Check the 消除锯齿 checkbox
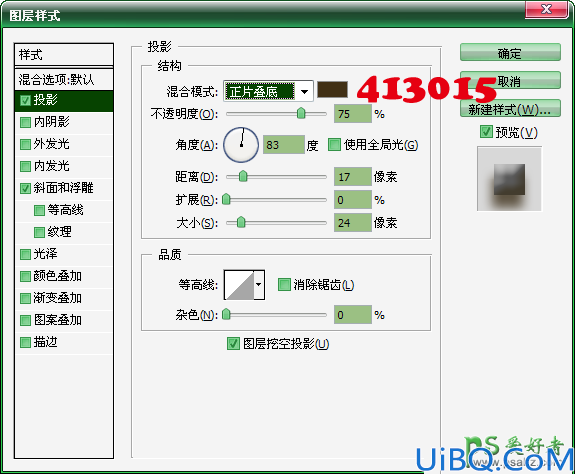 click(x=284, y=284)
